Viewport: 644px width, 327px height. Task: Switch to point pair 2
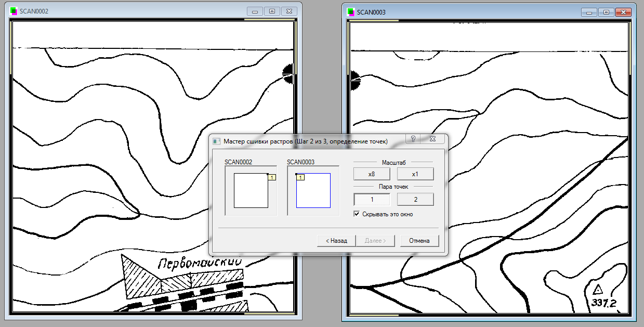click(415, 200)
